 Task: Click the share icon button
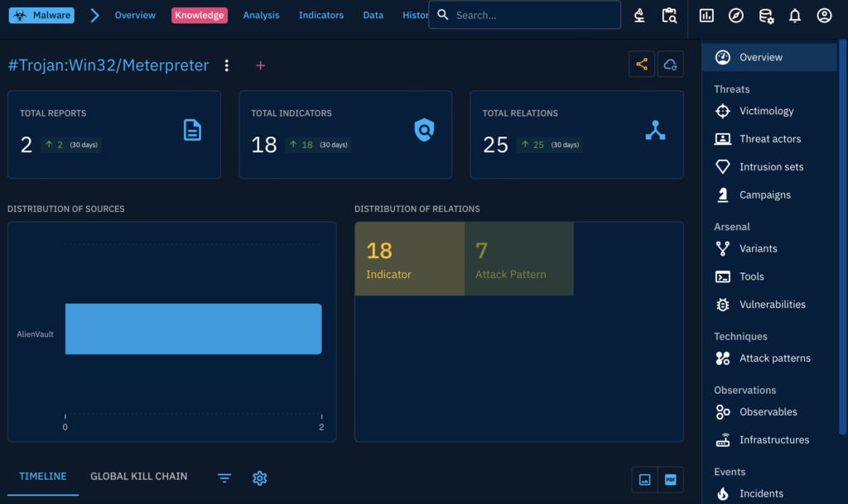[x=642, y=65]
